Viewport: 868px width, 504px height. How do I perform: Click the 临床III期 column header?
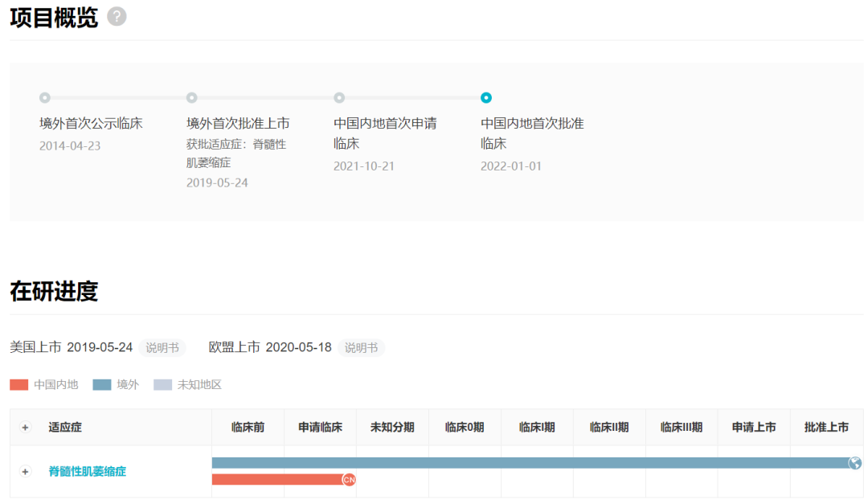coord(681,428)
